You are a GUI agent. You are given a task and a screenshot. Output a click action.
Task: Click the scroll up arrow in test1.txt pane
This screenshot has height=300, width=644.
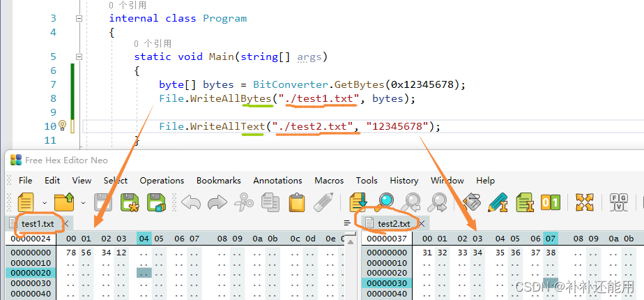pos(350,241)
